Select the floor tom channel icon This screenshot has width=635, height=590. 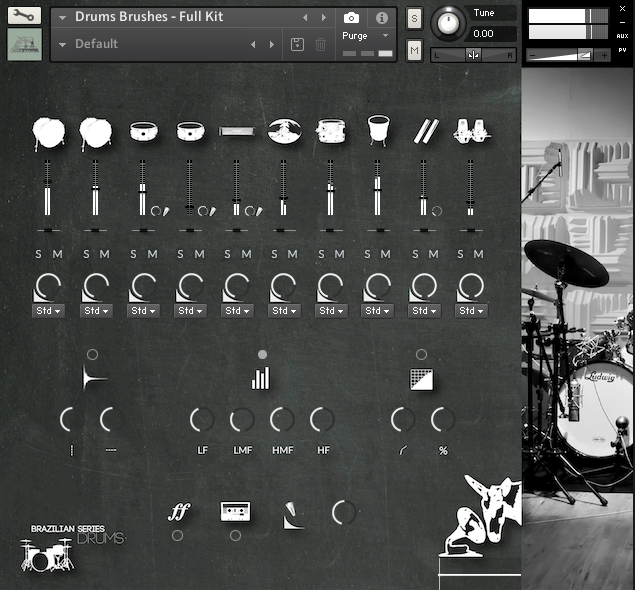click(378, 129)
